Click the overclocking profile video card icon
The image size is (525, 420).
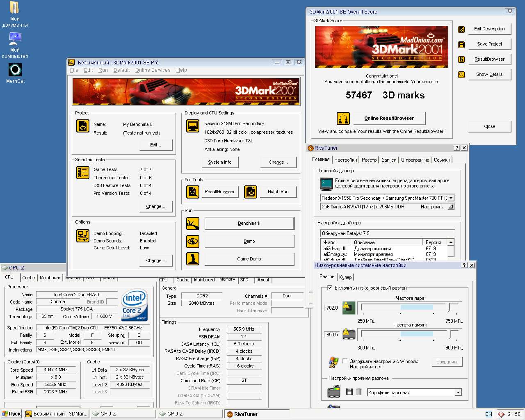334,392
